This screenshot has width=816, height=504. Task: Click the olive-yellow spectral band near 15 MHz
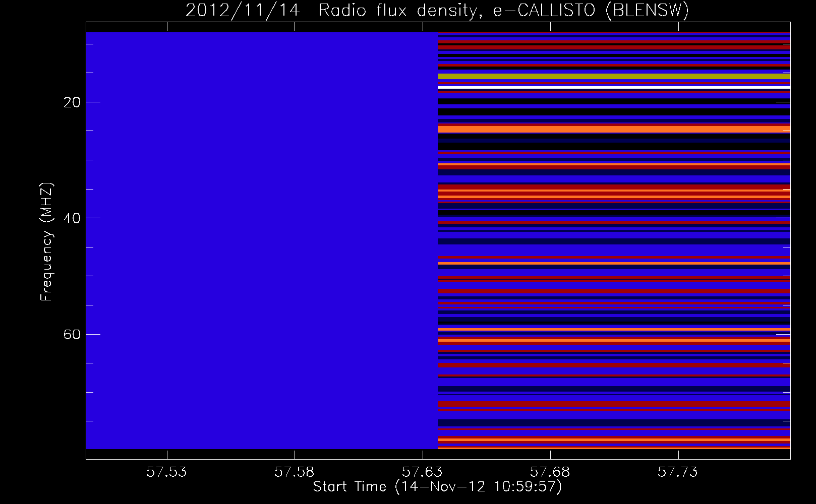click(x=614, y=77)
